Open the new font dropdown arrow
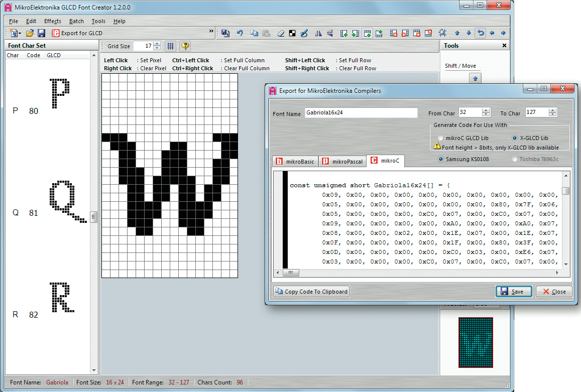The width and height of the screenshot is (581, 392). coord(20,33)
